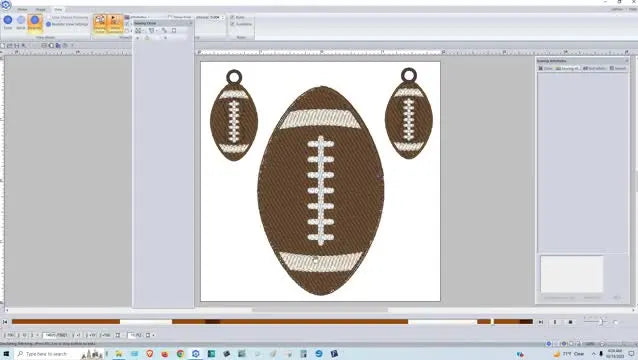
Task: Click the canvas horizontal scrollbar
Action: [320, 310]
